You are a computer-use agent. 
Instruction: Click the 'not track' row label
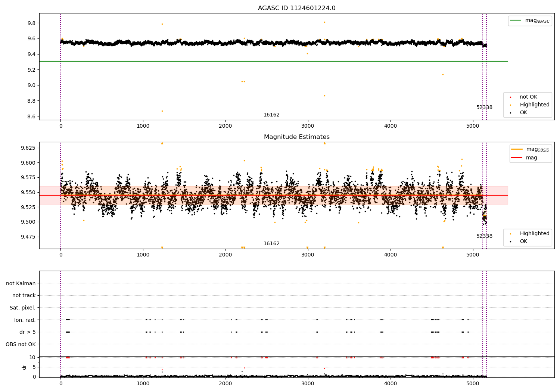[x=24, y=295]
